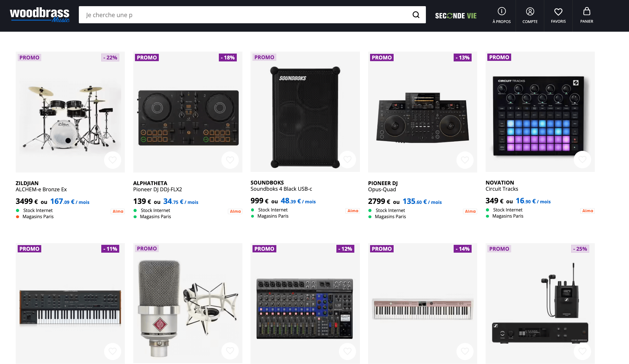
Task: View the Zoom L-12 mixer thumbnail
Action: click(305, 308)
